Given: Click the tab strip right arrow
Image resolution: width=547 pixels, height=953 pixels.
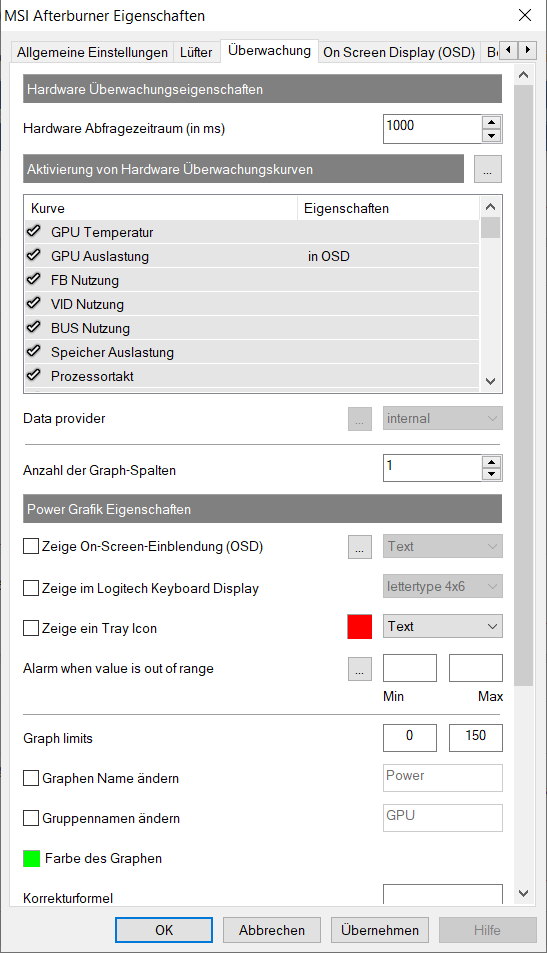Looking at the screenshot, I should pos(528,50).
